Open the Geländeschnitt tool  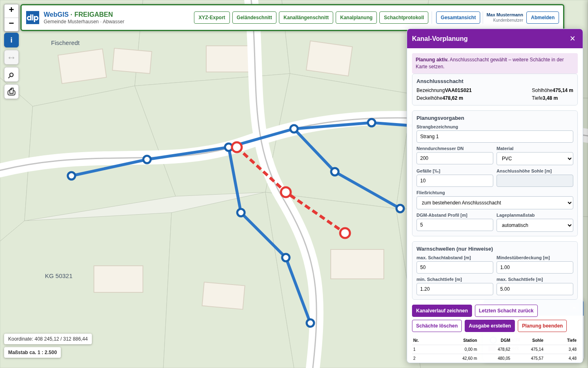pyautogui.click(x=254, y=18)
